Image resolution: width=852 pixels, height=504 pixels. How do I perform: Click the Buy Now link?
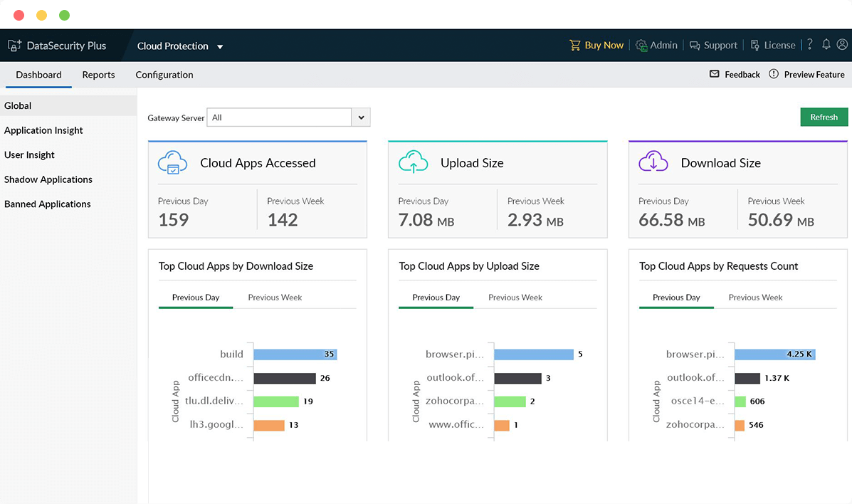pos(604,44)
